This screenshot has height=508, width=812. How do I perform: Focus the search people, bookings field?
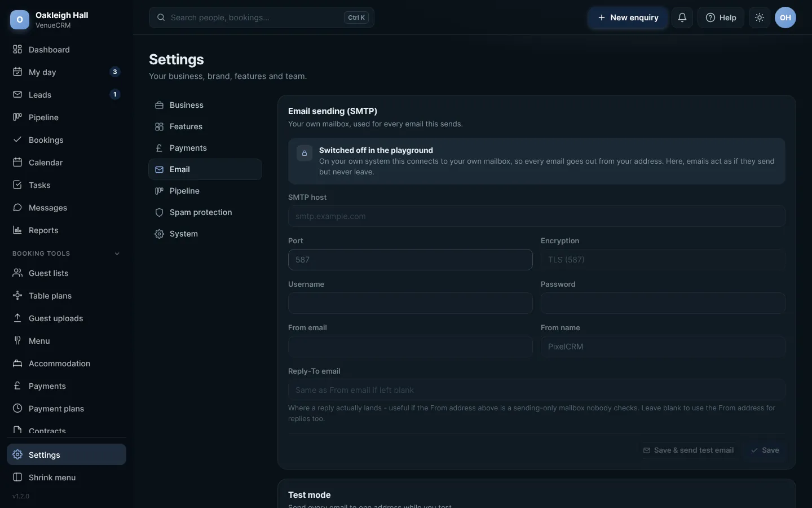coord(262,17)
